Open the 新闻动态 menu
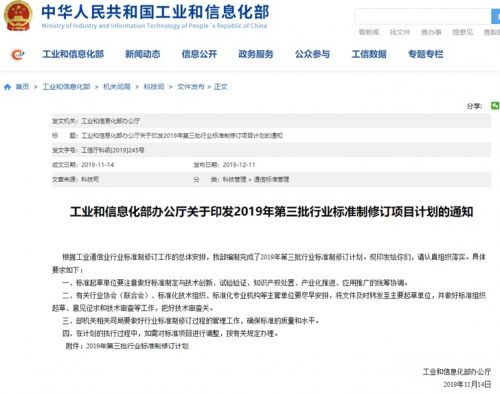 tap(142, 54)
